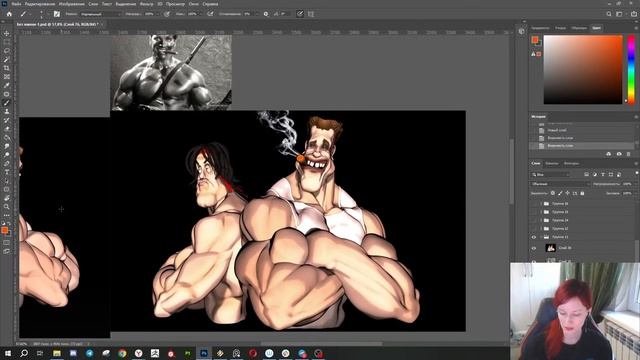Screen dimensions: 640x360
Task: Select the Move tool
Action: [x=7, y=33]
